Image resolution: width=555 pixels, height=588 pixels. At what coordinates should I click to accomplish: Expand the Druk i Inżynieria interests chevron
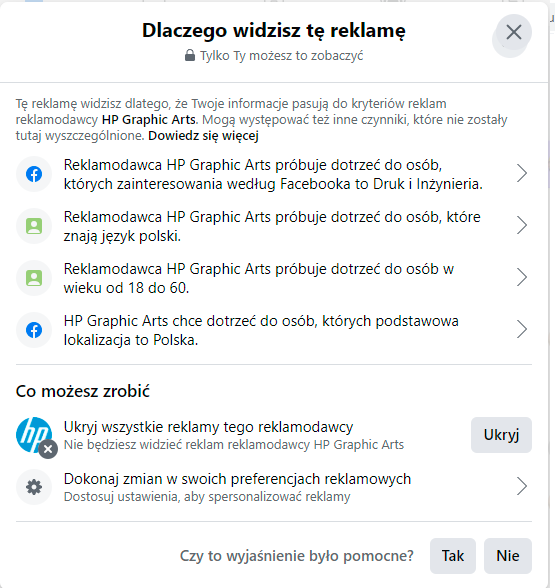click(522, 174)
